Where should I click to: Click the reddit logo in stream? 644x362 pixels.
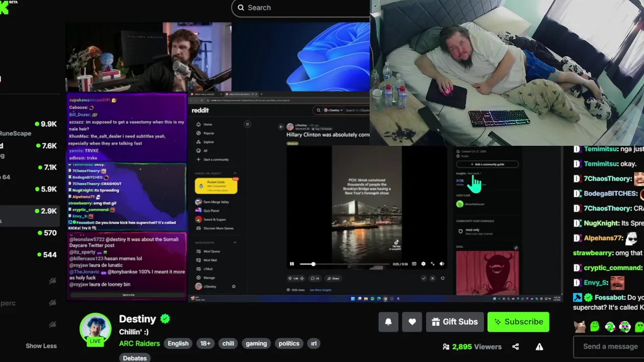200,110
